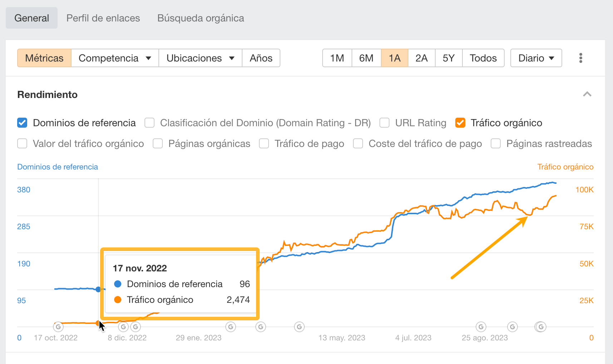This screenshot has width=613, height=364.
Task: Open the Ubicaciones dropdown
Action: [x=200, y=58]
